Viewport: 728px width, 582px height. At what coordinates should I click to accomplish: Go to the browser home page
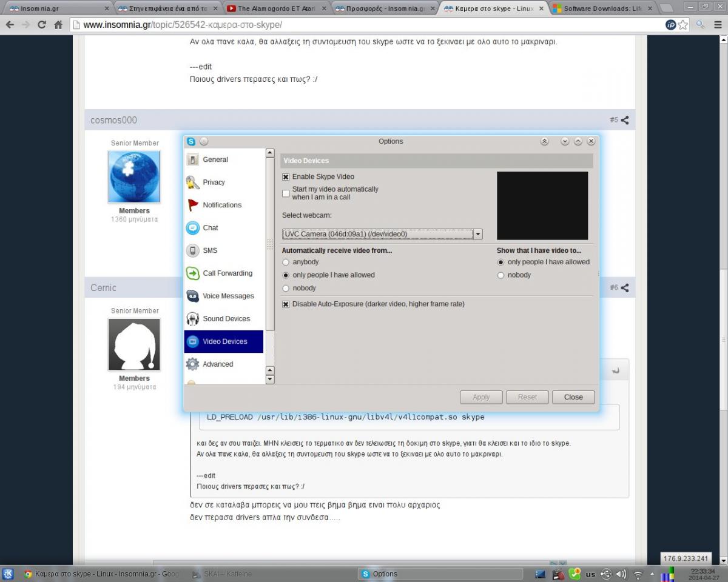pos(58,25)
